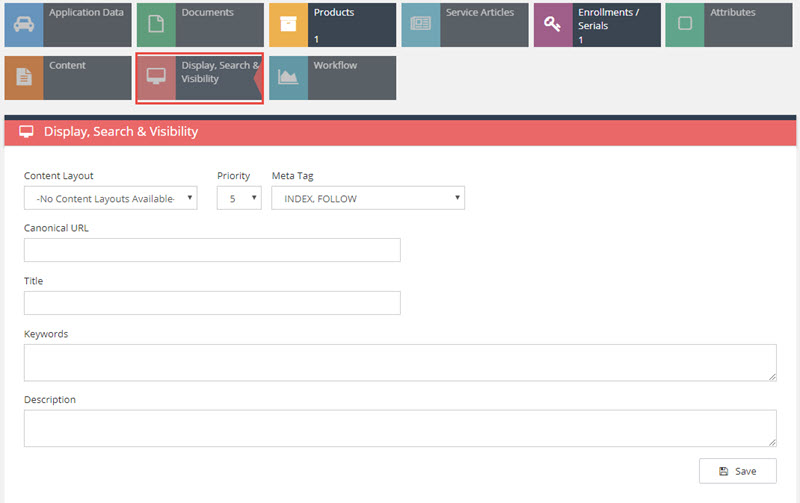This screenshot has height=503, width=800.
Task: Select the Display, Search & Visibility tab label
Action: pyautogui.click(x=219, y=72)
